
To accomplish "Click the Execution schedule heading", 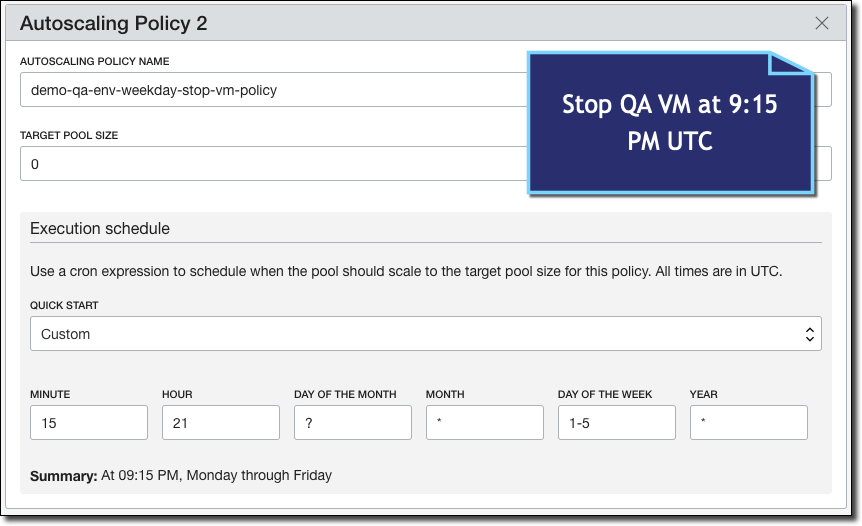I will [x=100, y=229].
